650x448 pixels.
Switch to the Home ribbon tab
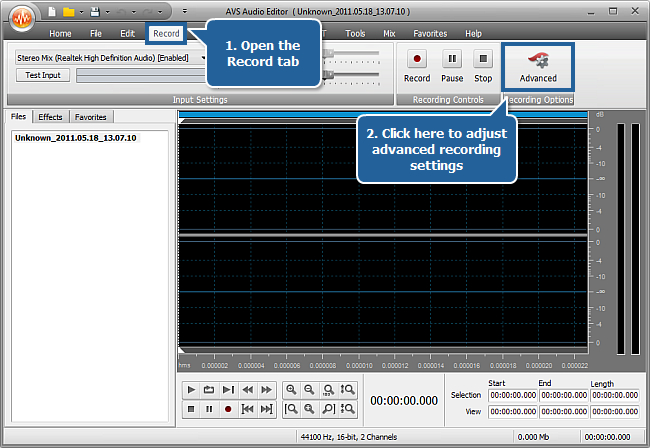pos(61,34)
